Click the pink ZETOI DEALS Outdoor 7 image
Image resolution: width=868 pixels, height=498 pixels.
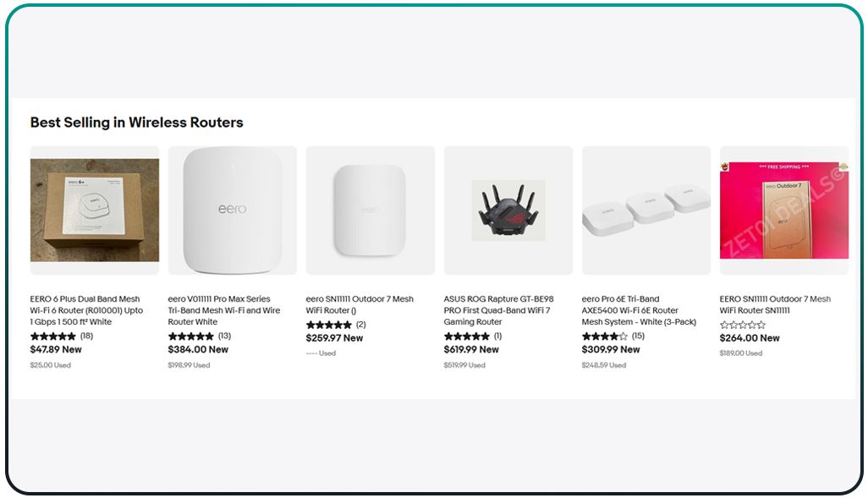784,211
